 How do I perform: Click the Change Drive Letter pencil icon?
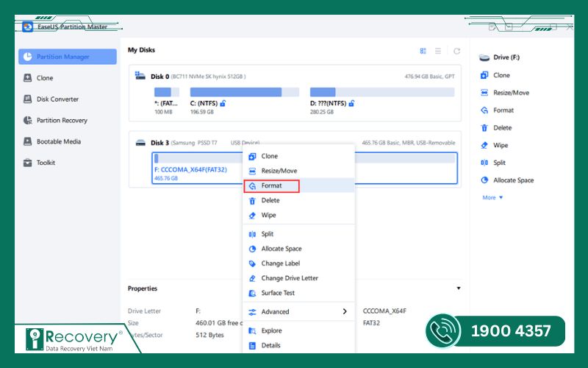click(x=252, y=278)
